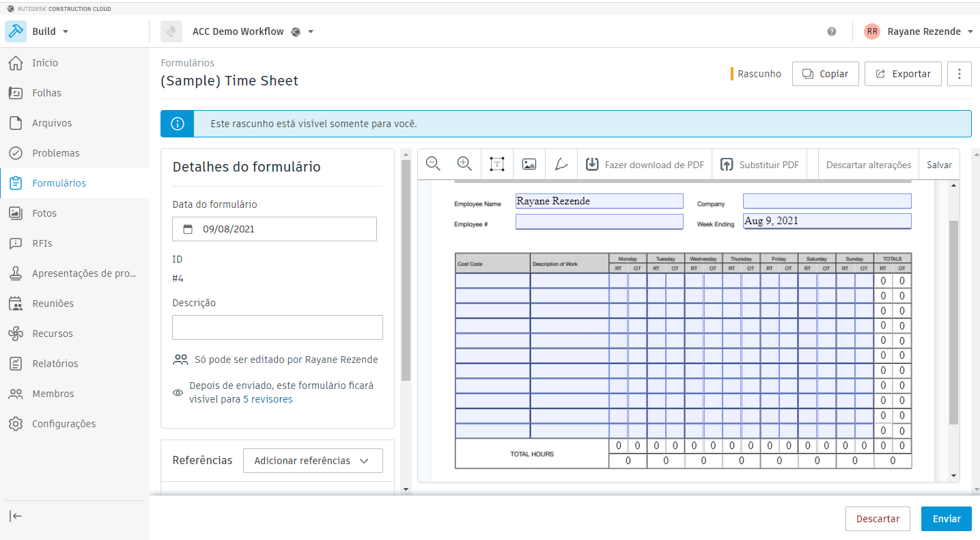This screenshot has width=980, height=540.
Task: Click inside the Descrição field
Action: pos(277,327)
